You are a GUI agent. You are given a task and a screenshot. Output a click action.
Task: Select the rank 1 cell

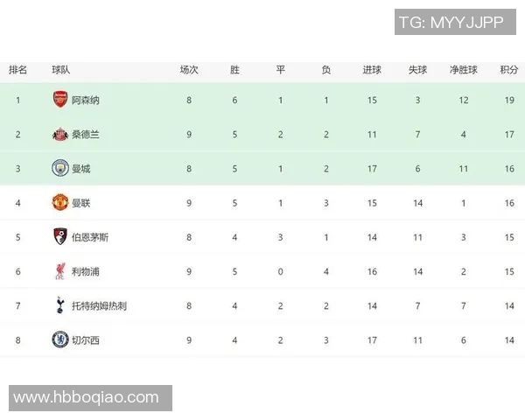[17, 101]
